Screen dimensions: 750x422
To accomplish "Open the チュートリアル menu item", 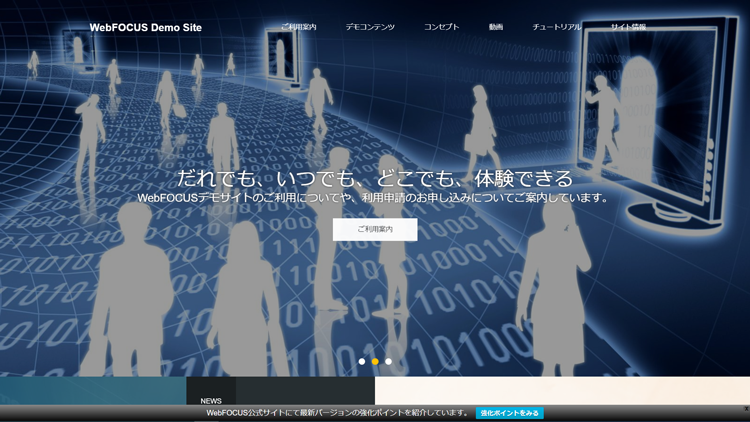I will (557, 27).
